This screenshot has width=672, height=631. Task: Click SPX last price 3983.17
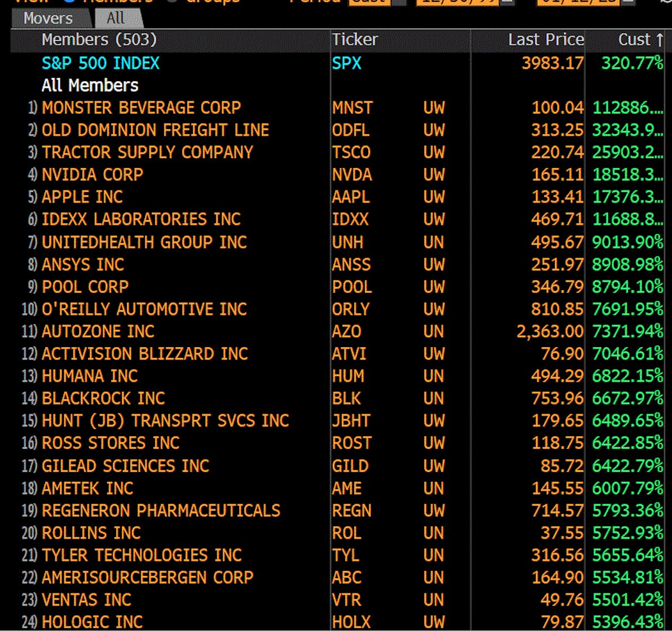click(x=553, y=64)
